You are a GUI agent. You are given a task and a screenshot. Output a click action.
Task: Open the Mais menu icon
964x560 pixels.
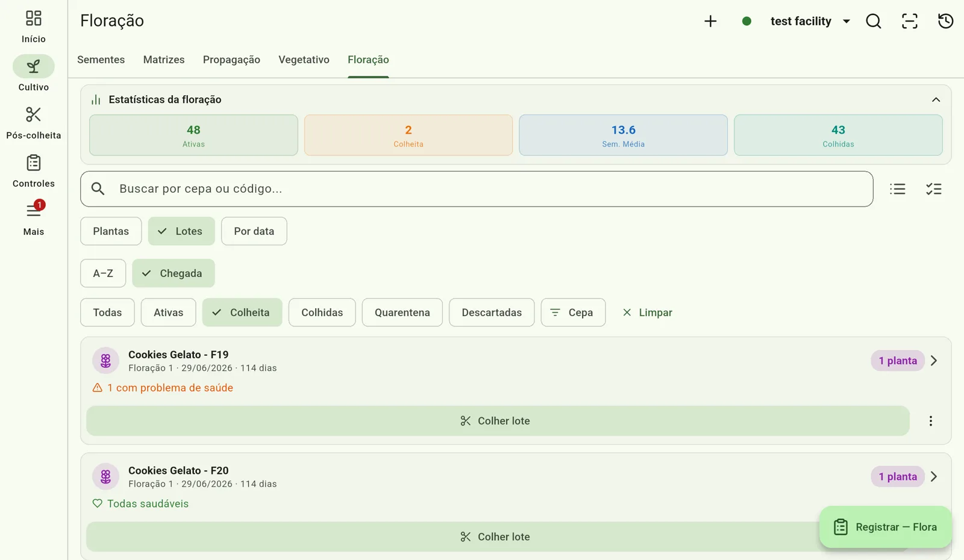pyautogui.click(x=34, y=210)
